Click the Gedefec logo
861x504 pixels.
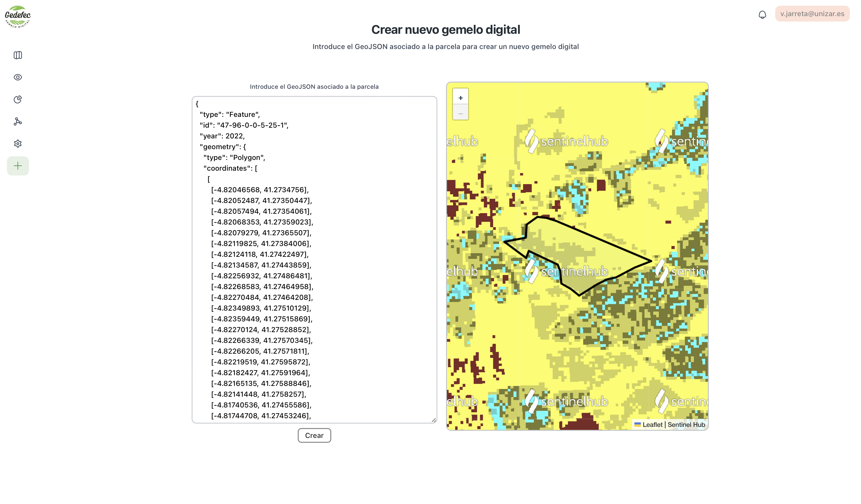tap(18, 16)
